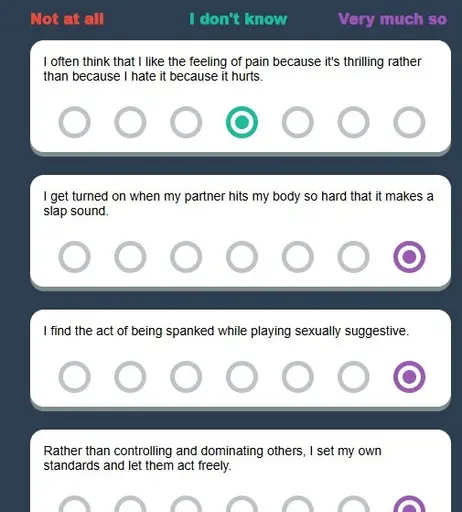Viewport: 462px width, 512px height.
Task: Select second radio under pain feeling question
Action: click(130, 122)
